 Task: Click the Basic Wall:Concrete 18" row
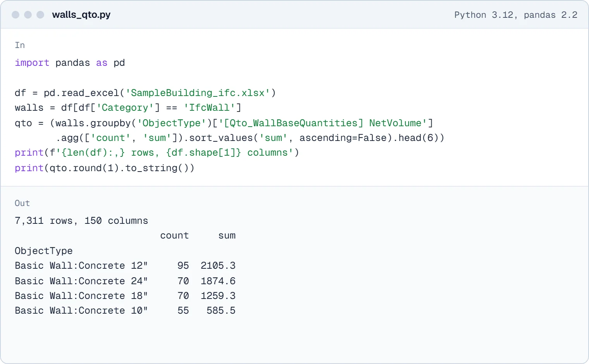125,296
